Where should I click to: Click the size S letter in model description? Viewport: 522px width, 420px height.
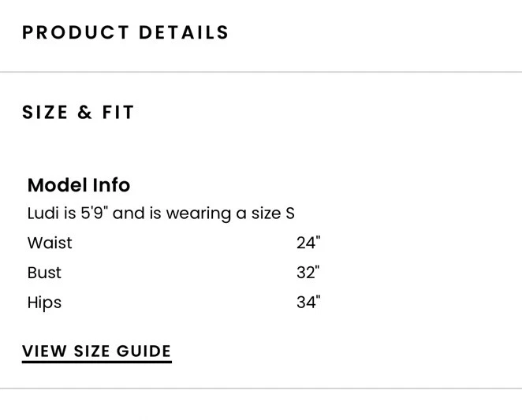click(x=289, y=214)
